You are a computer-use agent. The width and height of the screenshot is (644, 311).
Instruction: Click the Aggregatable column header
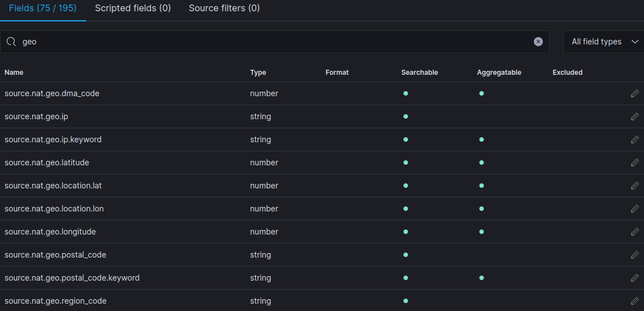[499, 73]
